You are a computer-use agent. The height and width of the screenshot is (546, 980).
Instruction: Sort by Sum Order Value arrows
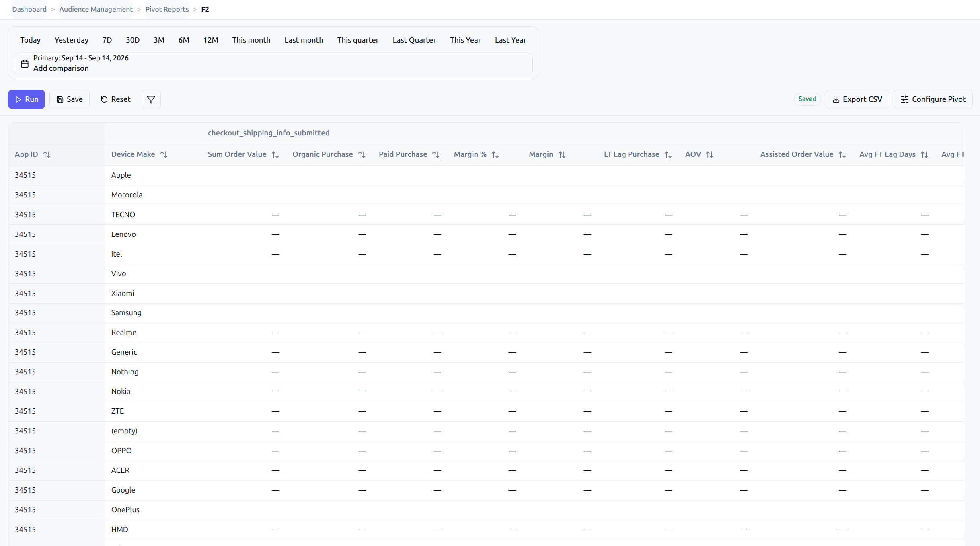275,154
